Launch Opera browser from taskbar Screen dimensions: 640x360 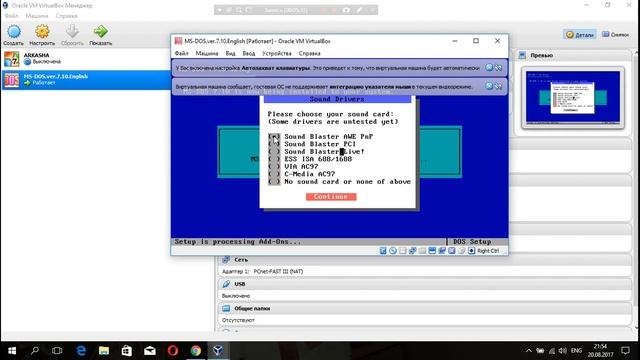pos(173,351)
